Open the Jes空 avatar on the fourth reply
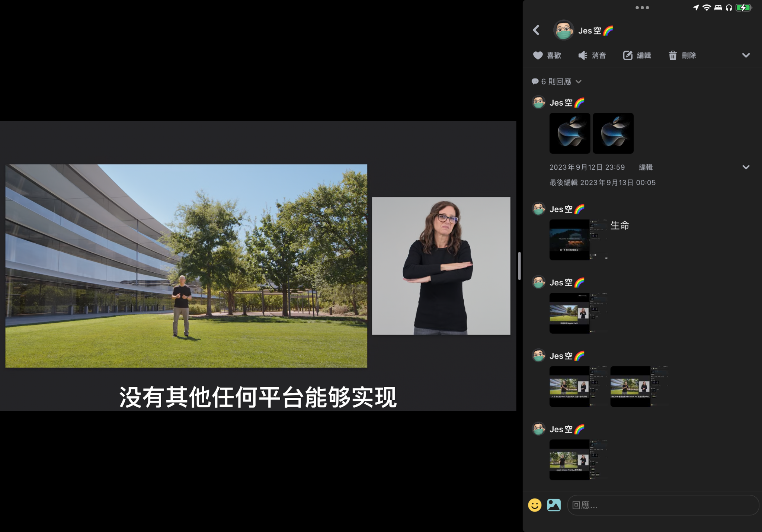 click(x=538, y=356)
